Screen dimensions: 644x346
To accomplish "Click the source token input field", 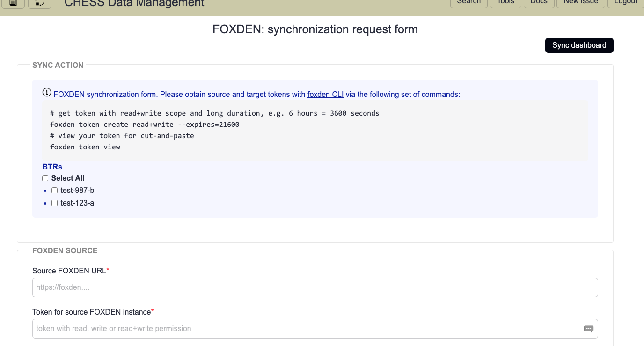I will coord(307,329).
